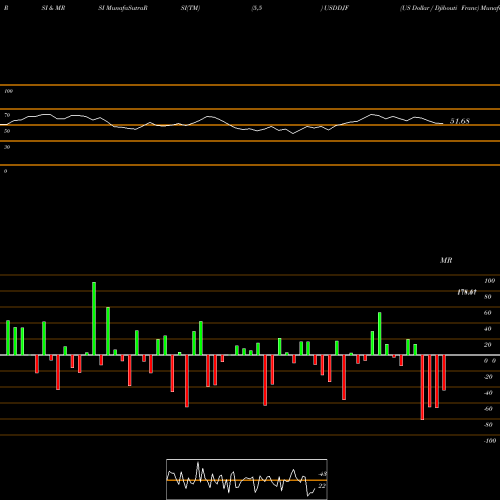500x500 pixels.
Task: Click the RSI axis label 50
Action: point(7,131)
